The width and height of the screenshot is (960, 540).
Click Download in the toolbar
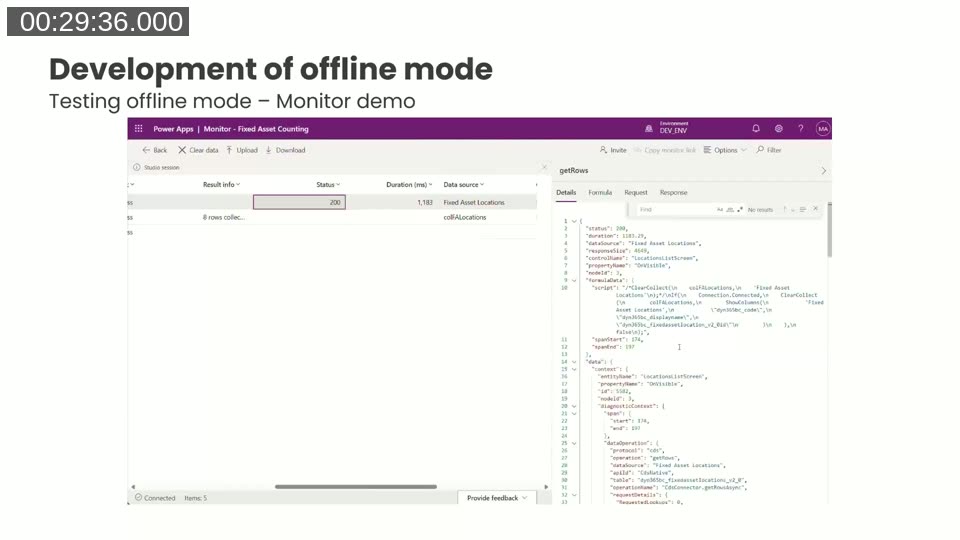pyautogui.click(x=285, y=150)
